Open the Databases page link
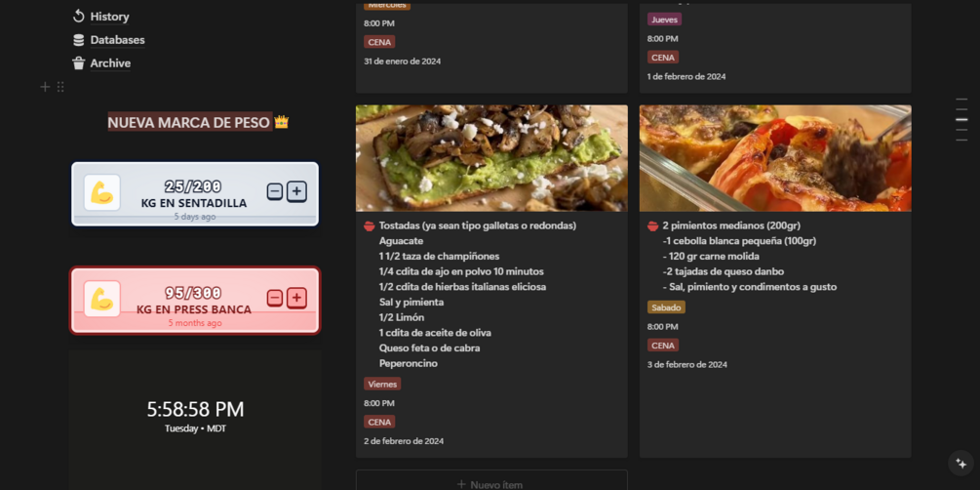Viewport: 980px width, 490px height. click(117, 40)
